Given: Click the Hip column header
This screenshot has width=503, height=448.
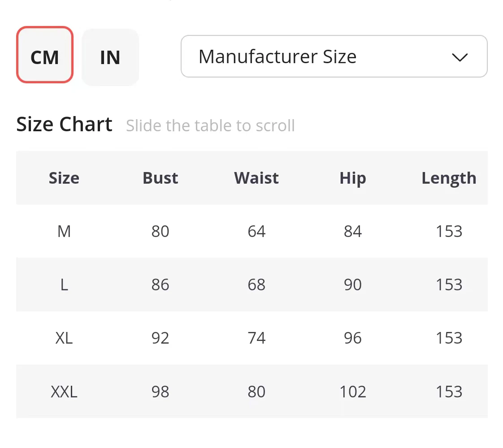Looking at the screenshot, I should point(353,178).
